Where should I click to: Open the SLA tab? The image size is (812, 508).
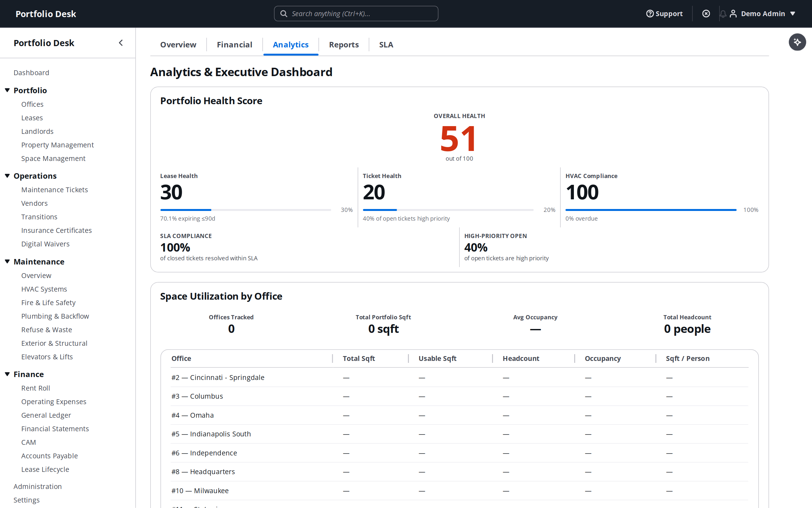click(386, 45)
